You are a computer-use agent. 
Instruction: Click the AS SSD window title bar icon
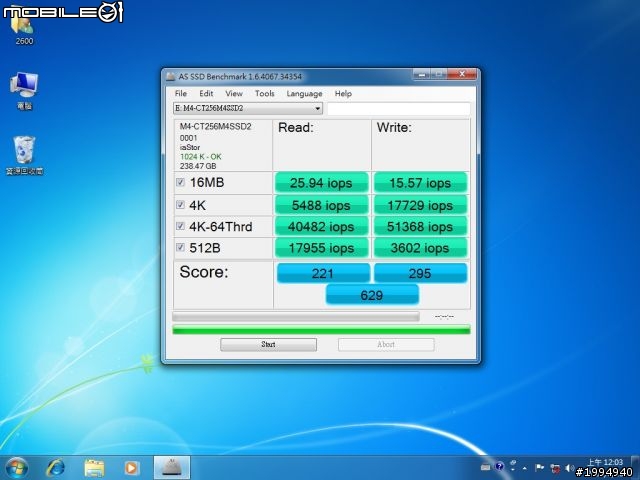coord(171,76)
